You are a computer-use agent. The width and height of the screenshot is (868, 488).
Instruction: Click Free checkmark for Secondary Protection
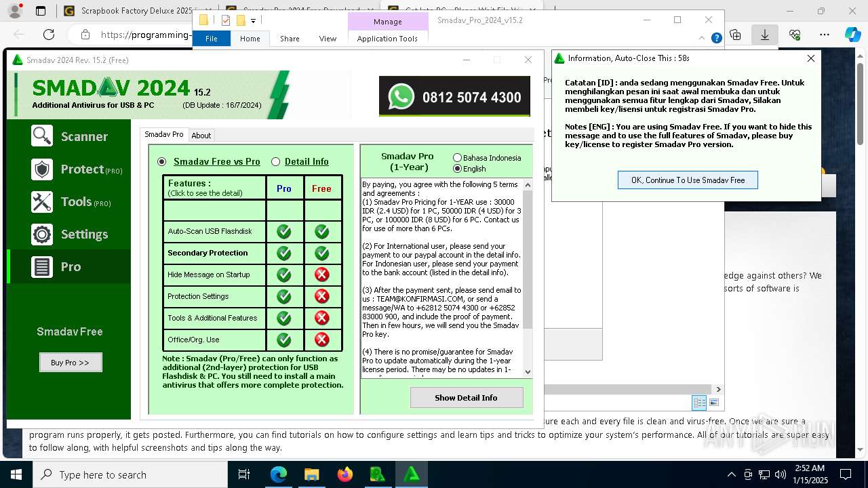[322, 253]
